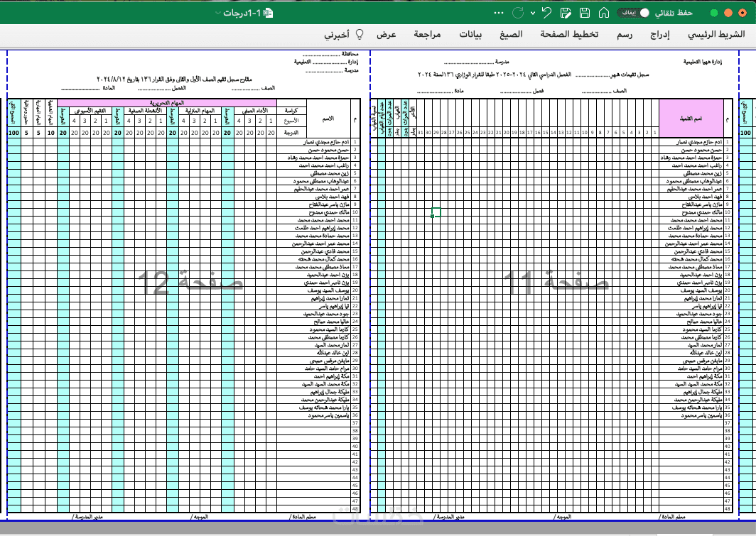The image size is (756, 536).
Task: Open the الشريط الرئيسي (Home) ribbon tab
Action: [716, 34]
